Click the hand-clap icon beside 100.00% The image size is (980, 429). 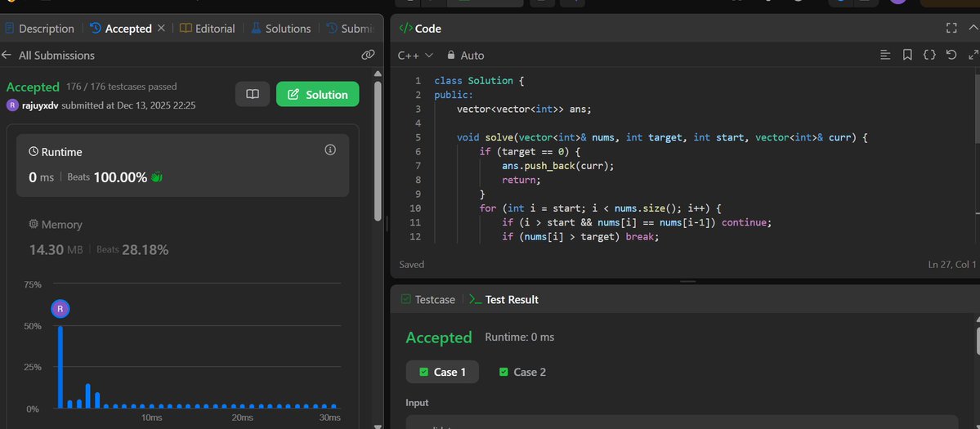156,177
